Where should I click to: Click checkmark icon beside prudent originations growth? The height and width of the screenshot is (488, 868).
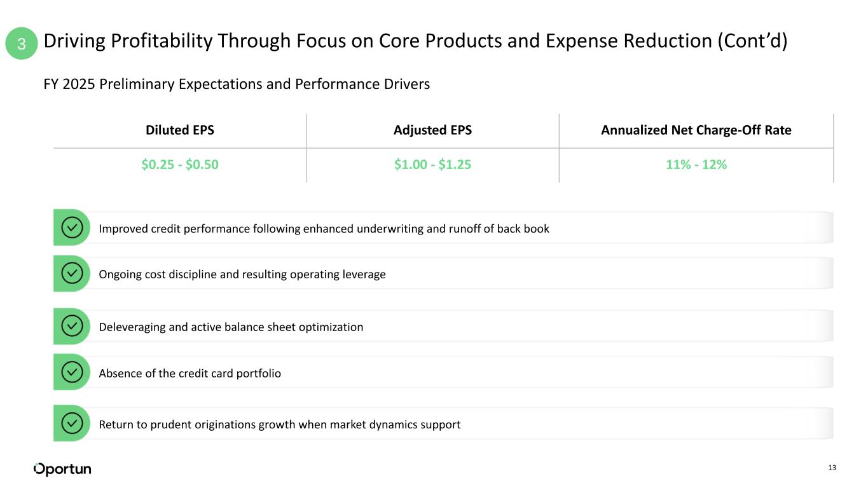pyautogui.click(x=72, y=423)
